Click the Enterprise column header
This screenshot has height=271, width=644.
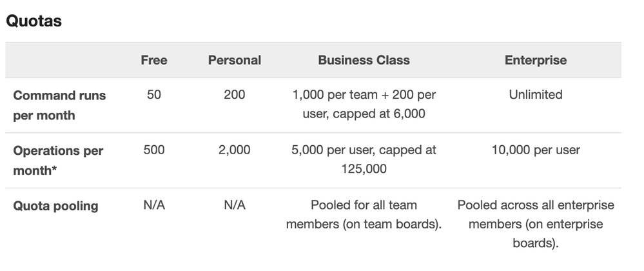pyautogui.click(x=536, y=60)
